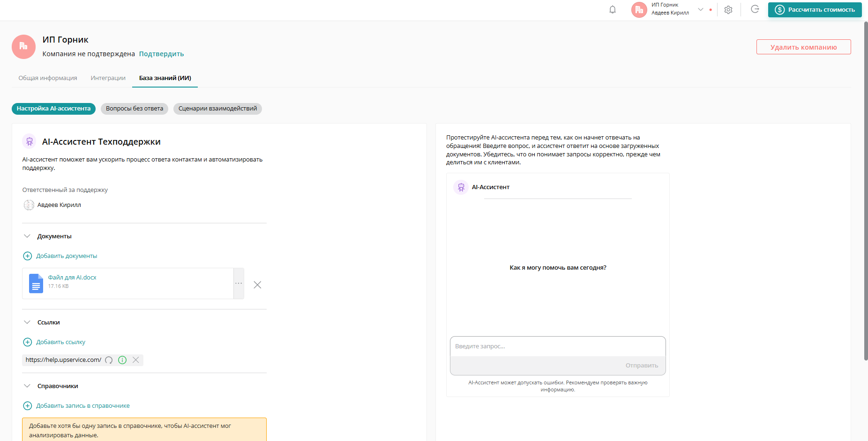This screenshot has height=441, width=868.
Task: Click the https://help.upservice.com/ link text
Action: click(63, 360)
